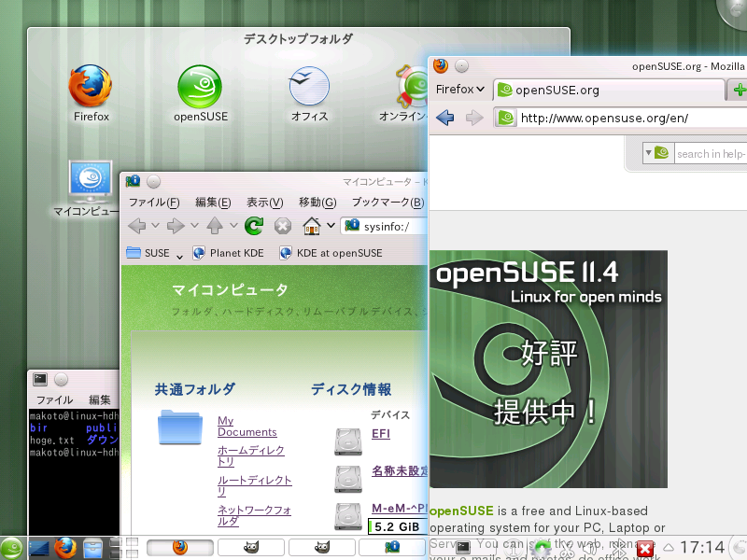747x560 pixels.
Task: Click round button in Firefox title bar
Action: pos(461,65)
